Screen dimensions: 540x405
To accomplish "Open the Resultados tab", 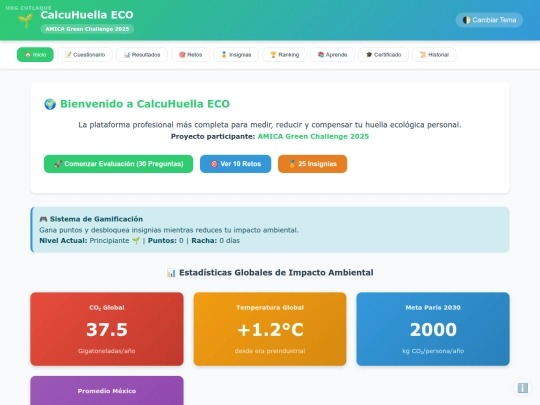I will [142, 54].
